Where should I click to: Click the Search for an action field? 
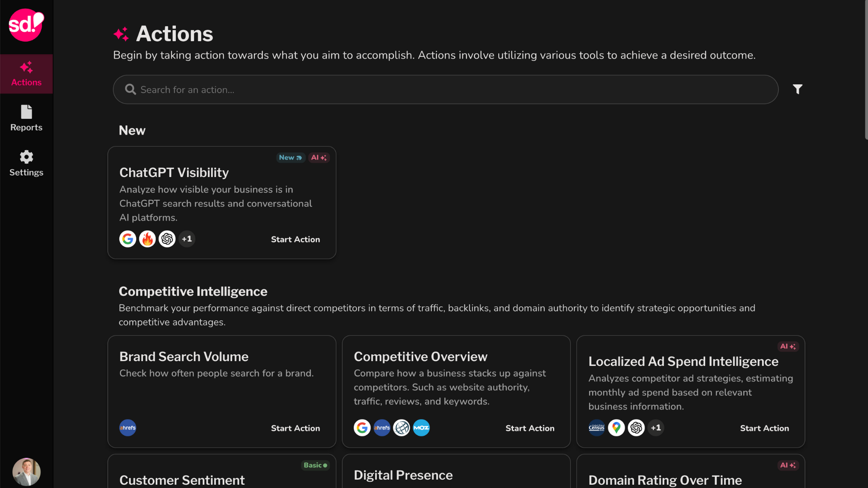(445, 90)
